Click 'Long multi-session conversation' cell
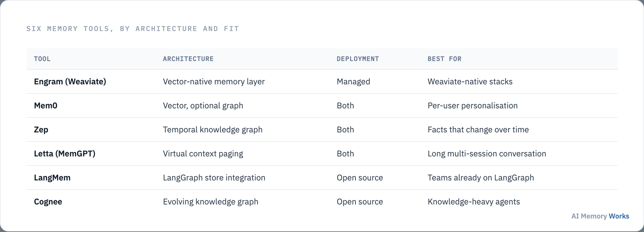 [x=487, y=154]
